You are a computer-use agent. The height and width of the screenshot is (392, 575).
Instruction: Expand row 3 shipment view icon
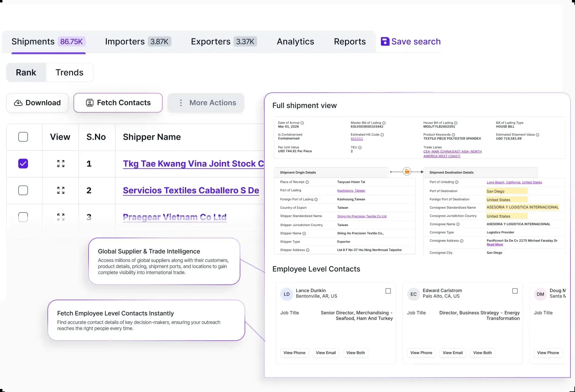[x=61, y=217]
